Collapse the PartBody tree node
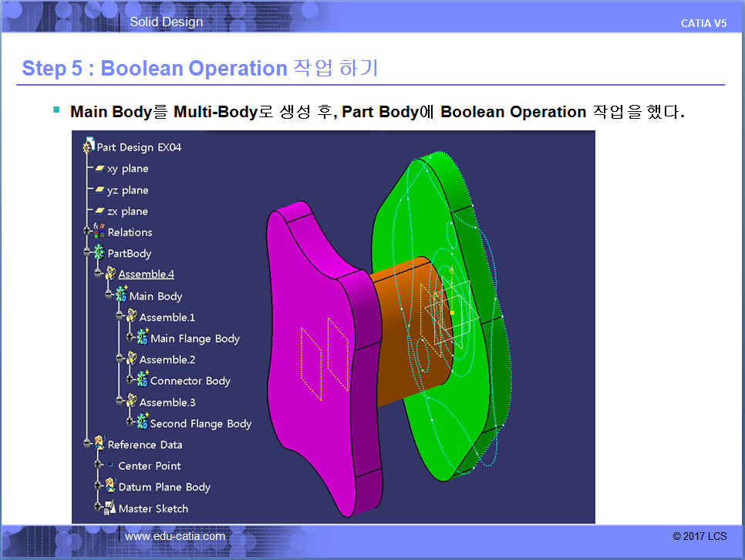The height and width of the screenshot is (560, 745). pyautogui.click(x=88, y=253)
